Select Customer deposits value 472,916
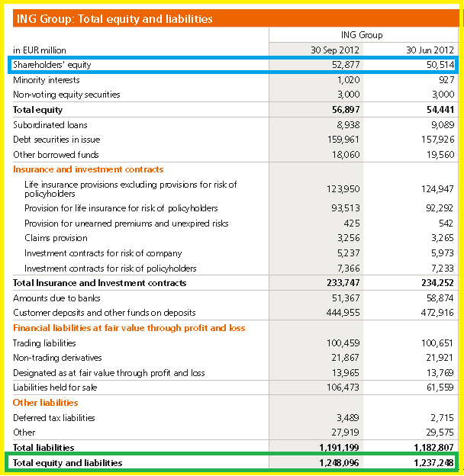The image size is (464, 476). 437,313
